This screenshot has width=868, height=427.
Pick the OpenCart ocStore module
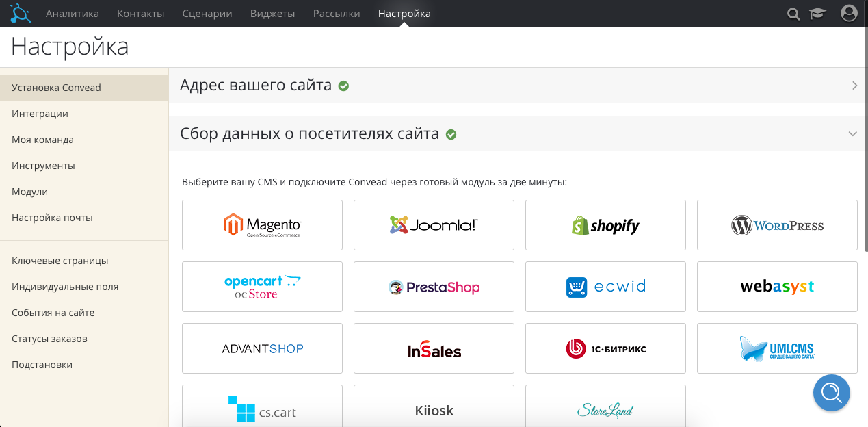click(x=262, y=287)
